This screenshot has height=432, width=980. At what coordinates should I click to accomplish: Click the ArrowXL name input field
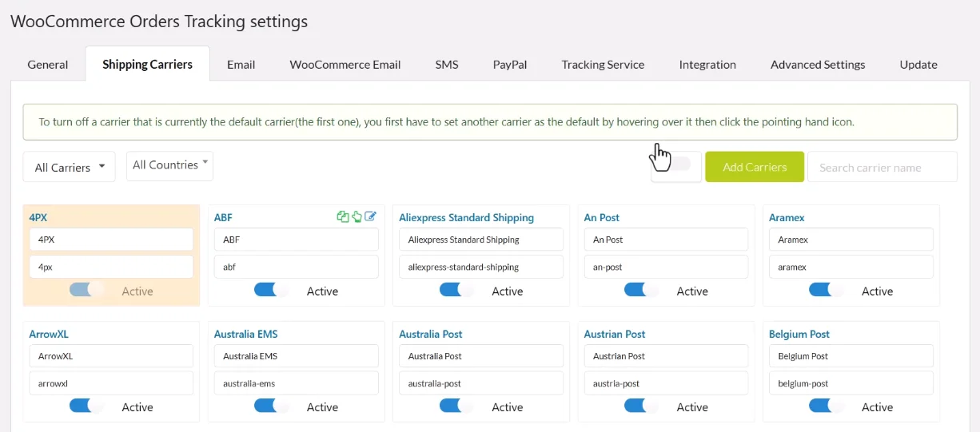pyautogui.click(x=111, y=356)
